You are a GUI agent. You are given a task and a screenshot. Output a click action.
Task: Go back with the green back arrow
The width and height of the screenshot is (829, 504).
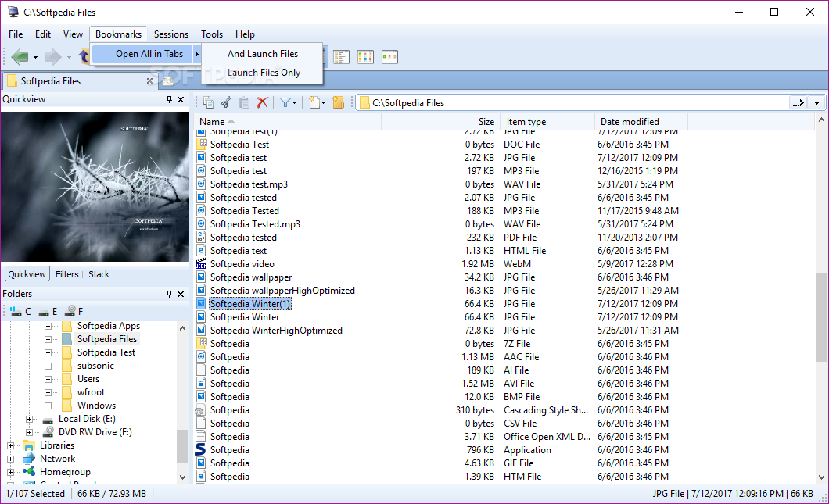coord(20,56)
